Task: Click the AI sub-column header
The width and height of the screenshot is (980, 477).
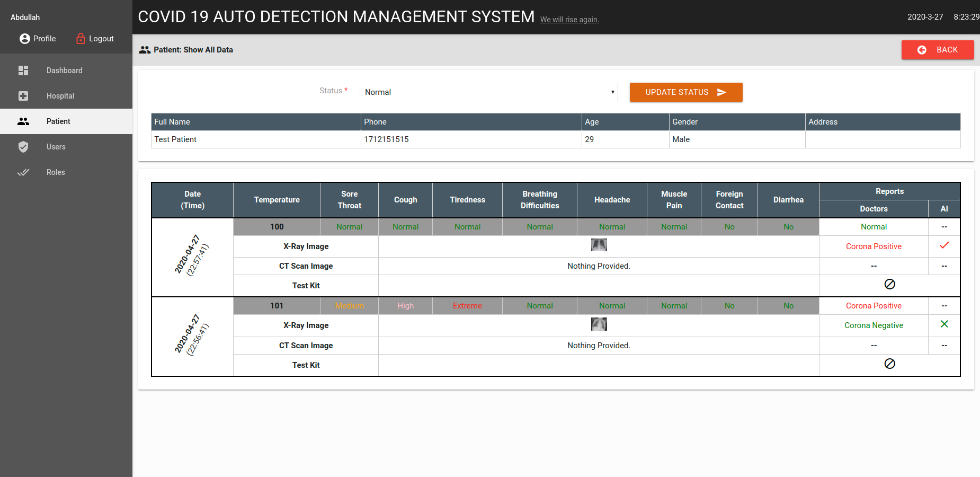Action: click(x=944, y=209)
